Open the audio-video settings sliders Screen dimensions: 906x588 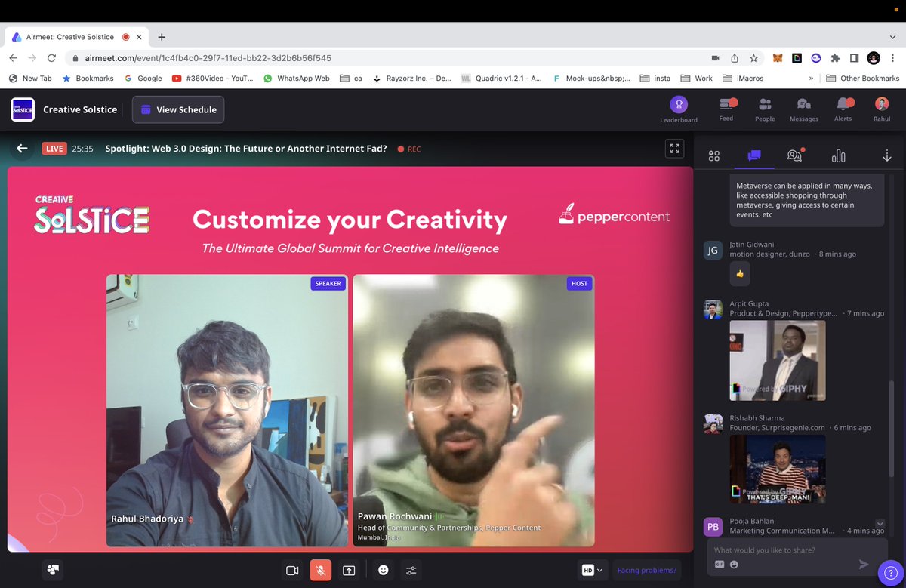pos(411,570)
